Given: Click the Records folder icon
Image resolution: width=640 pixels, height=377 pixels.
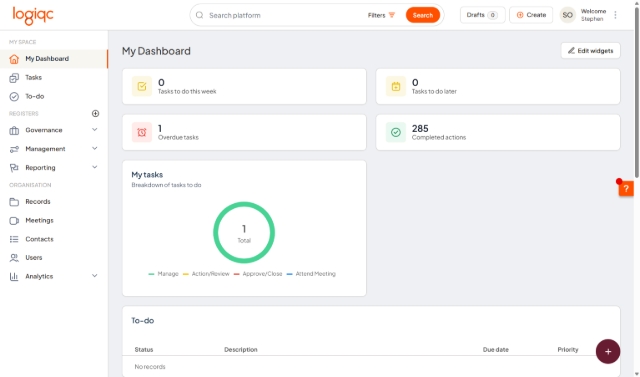Looking at the screenshot, I should pyautogui.click(x=14, y=202).
